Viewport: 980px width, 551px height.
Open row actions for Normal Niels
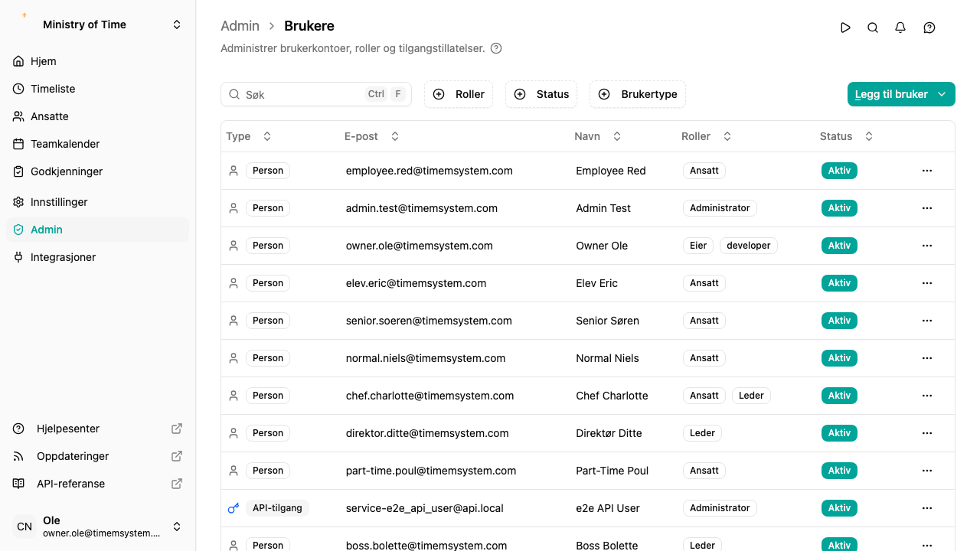[927, 358]
